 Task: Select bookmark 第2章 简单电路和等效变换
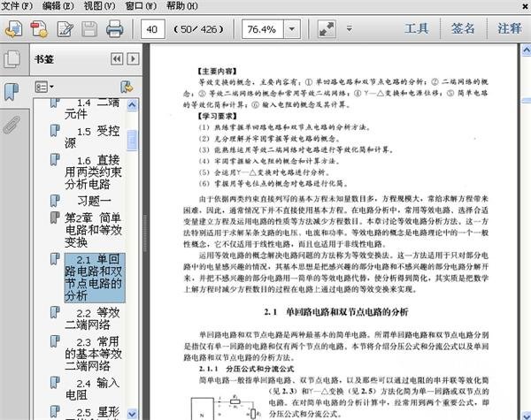[93, 230]
